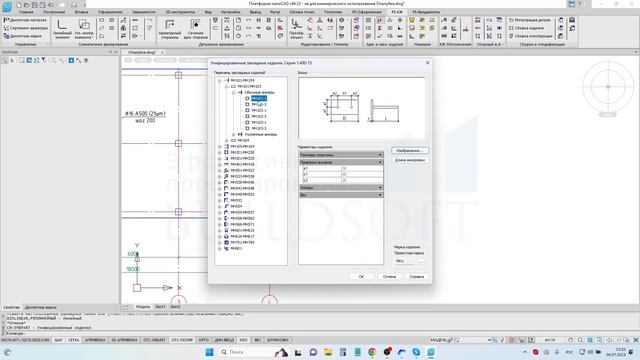Click the view compass in drawing corner
Viewport: 640px width, 360px height.
(x=608, y=87)
